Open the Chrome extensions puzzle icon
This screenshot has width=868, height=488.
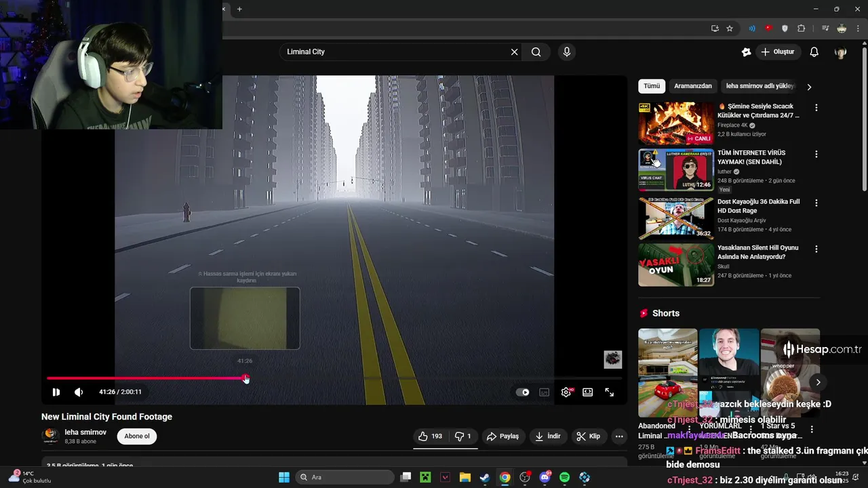pos(801,28)
